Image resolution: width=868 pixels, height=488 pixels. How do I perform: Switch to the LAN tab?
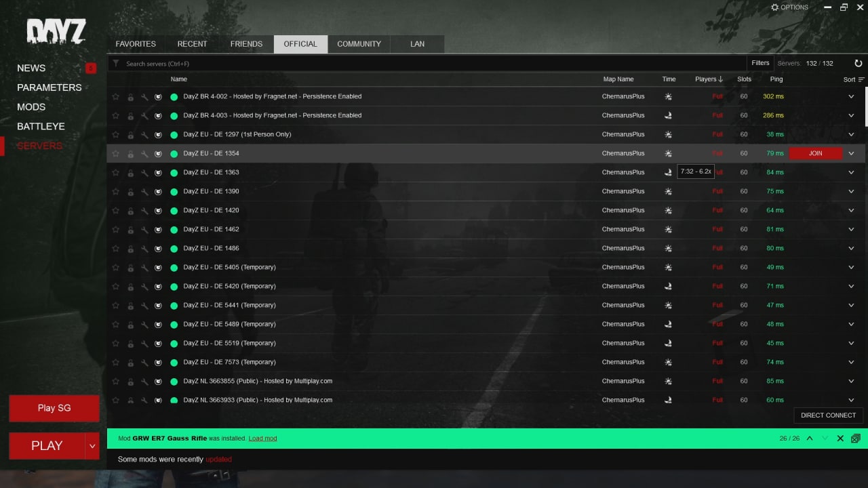point(418,44)
